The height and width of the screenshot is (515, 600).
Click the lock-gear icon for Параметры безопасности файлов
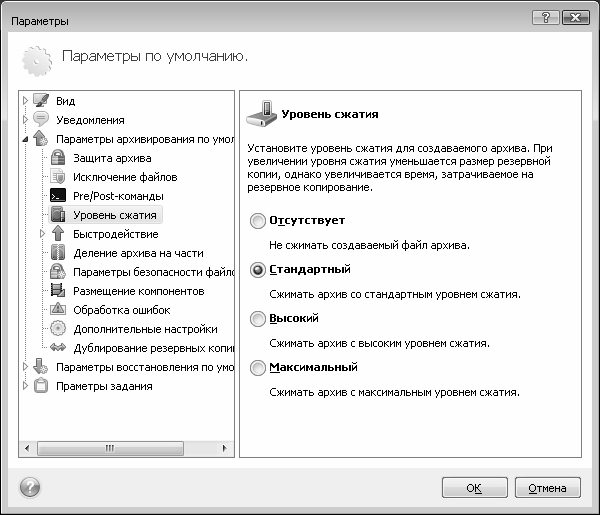click(58, 272)
